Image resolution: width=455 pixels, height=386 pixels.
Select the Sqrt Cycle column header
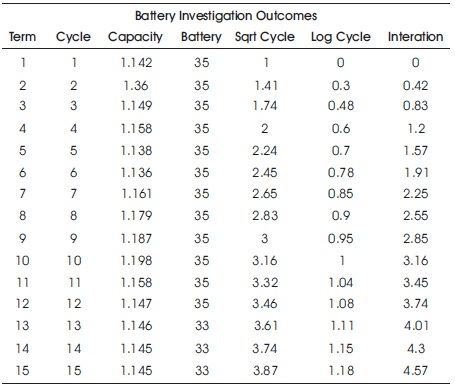pos(265,37)
